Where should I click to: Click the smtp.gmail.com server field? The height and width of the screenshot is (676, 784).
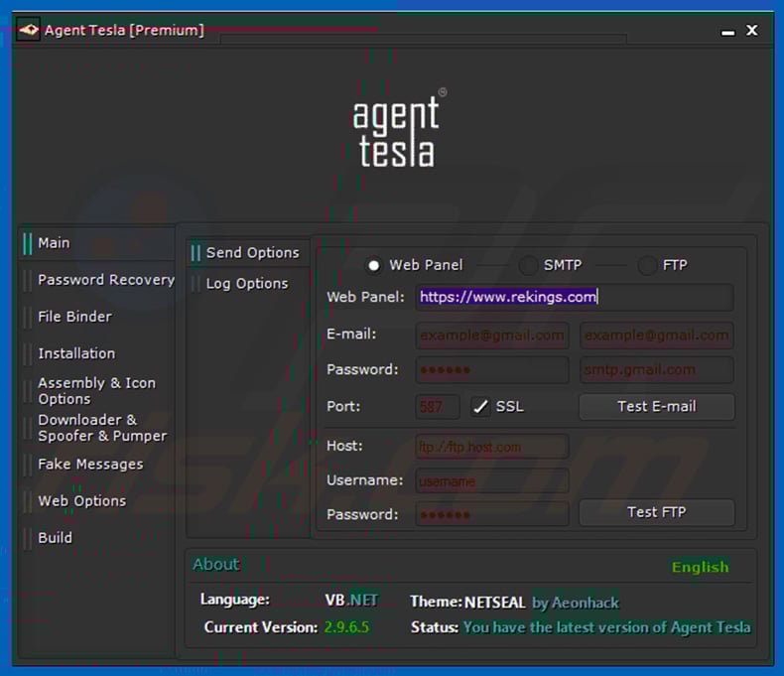pyautogui.click(x=657, y=370)
